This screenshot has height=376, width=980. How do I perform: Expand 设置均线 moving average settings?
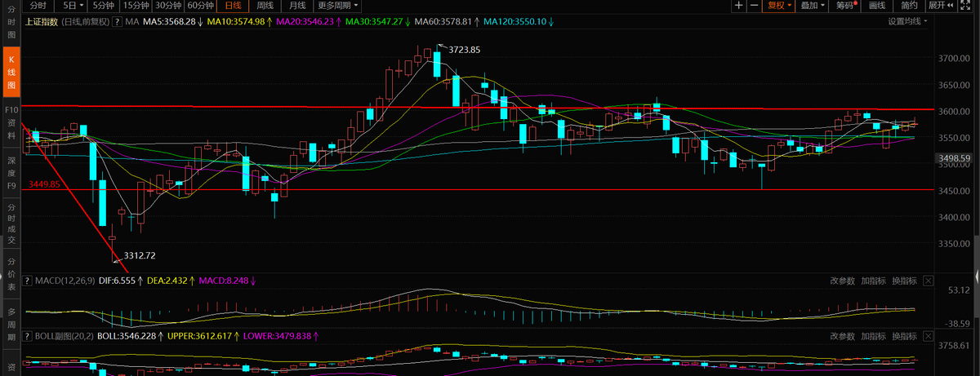tap(906, 22)
